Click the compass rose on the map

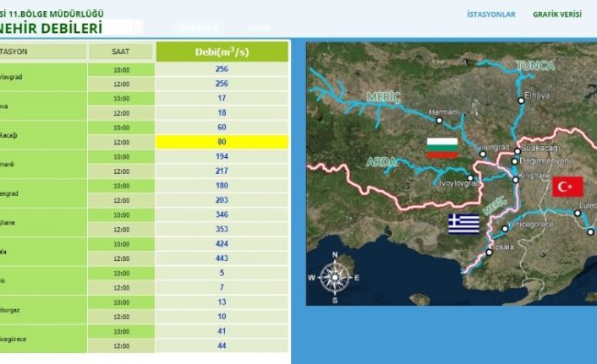[336, 276]
